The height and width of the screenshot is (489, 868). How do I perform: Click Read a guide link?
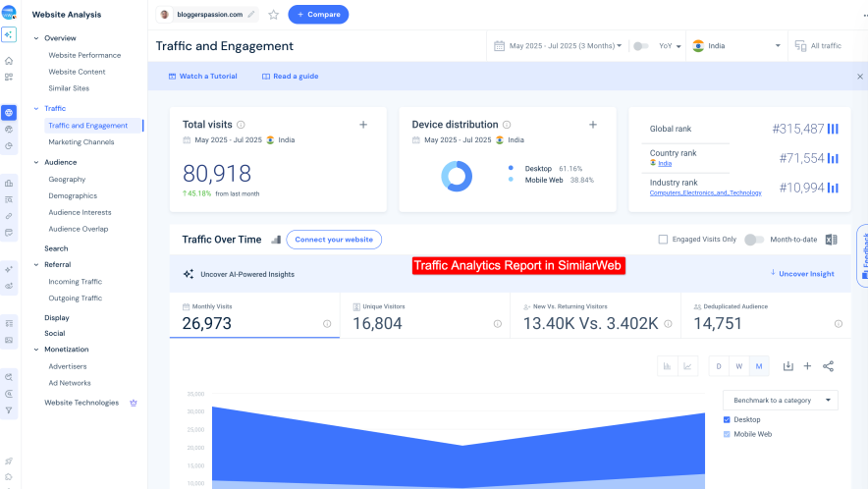coord(290,77)
